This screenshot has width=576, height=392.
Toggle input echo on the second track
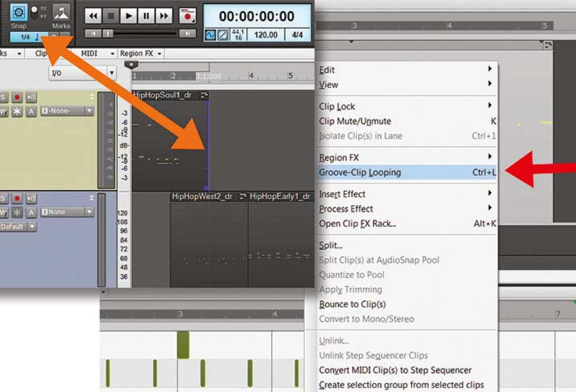pyautogui.click(x=31, y=199)
